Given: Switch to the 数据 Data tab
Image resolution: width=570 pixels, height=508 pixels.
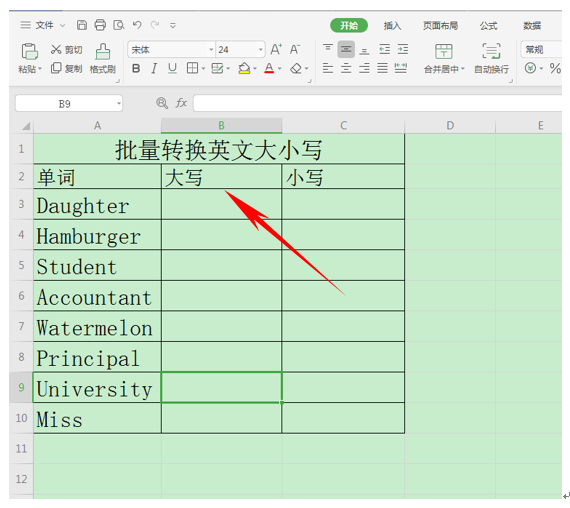Looking at the screenshot, I should (532, 25).
